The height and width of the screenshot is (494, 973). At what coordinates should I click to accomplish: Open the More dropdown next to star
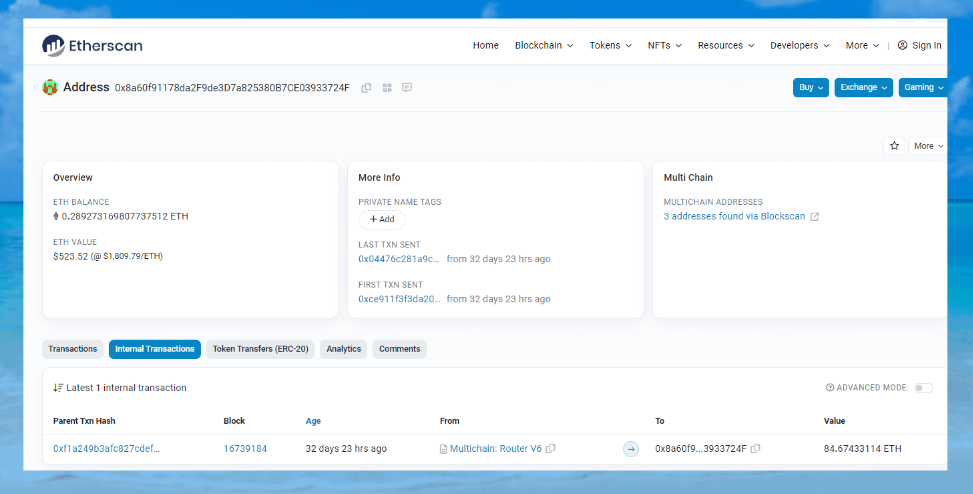(927, 146)
